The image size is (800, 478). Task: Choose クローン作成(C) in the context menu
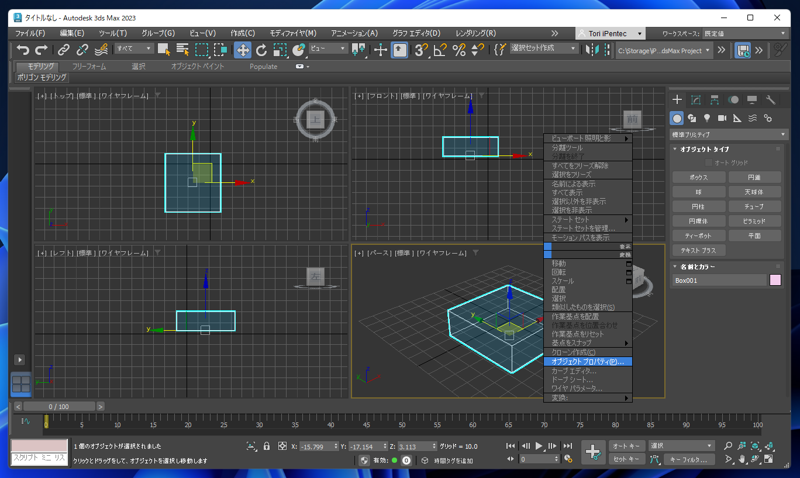coord(588,353)
